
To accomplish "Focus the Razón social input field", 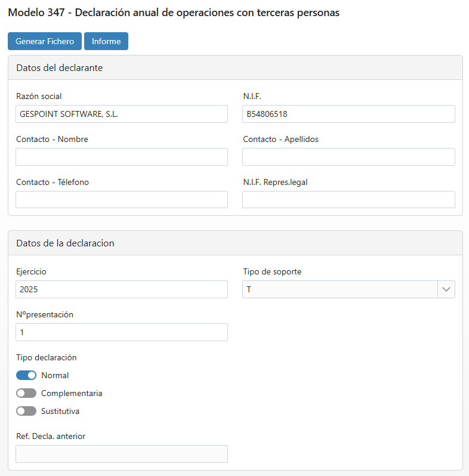I will (122, 114).
